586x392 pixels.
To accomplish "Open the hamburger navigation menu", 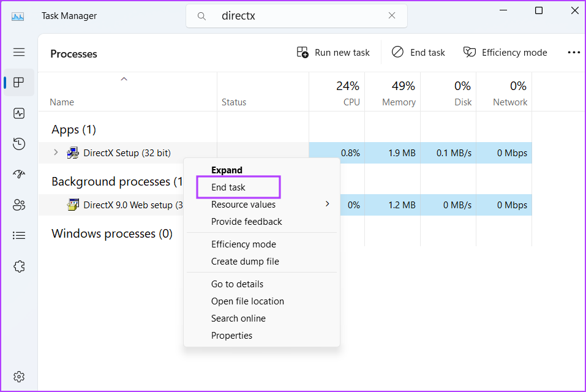I will pos(19,52).
